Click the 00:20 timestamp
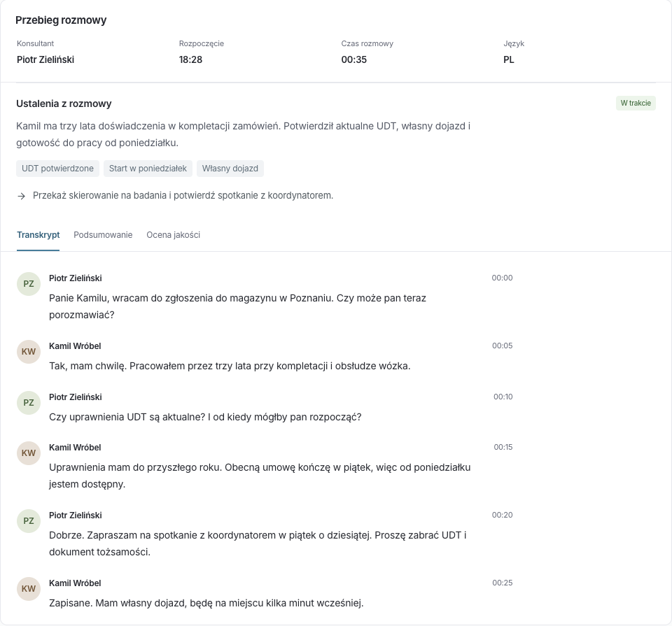 [x=503, y=515]
